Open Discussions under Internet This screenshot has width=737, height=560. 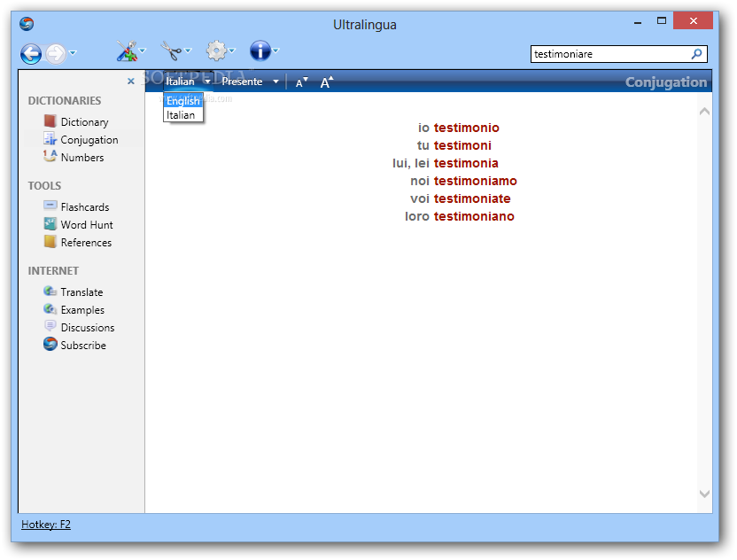tap(88, 328)
